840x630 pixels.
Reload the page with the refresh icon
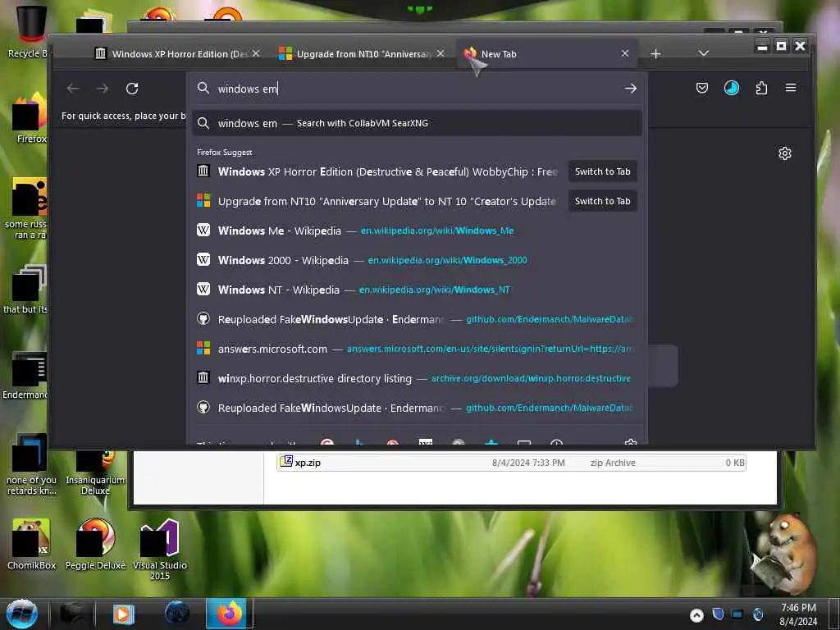[132, 89]
